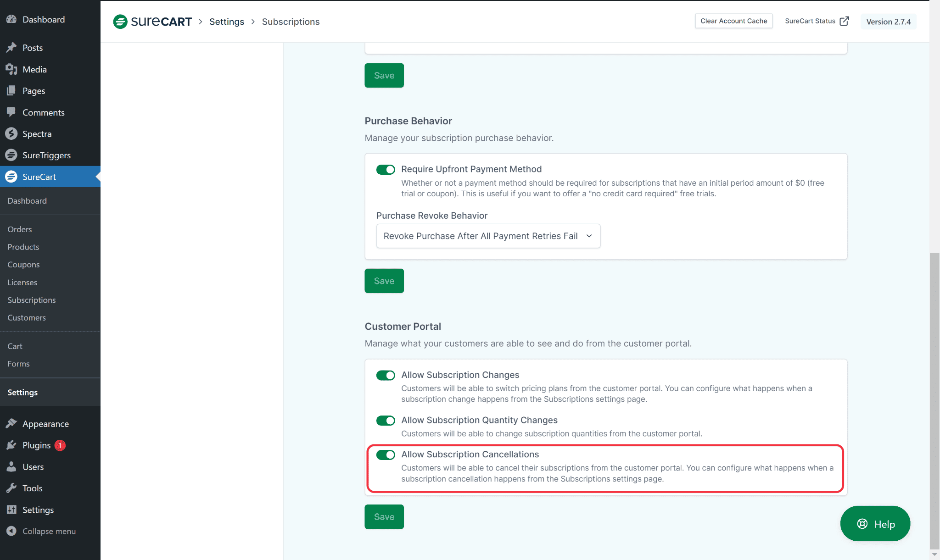940x560 pixels.
Task: Disable Require Upfront Payment Method toggle
Action: [x=386, y=170]
